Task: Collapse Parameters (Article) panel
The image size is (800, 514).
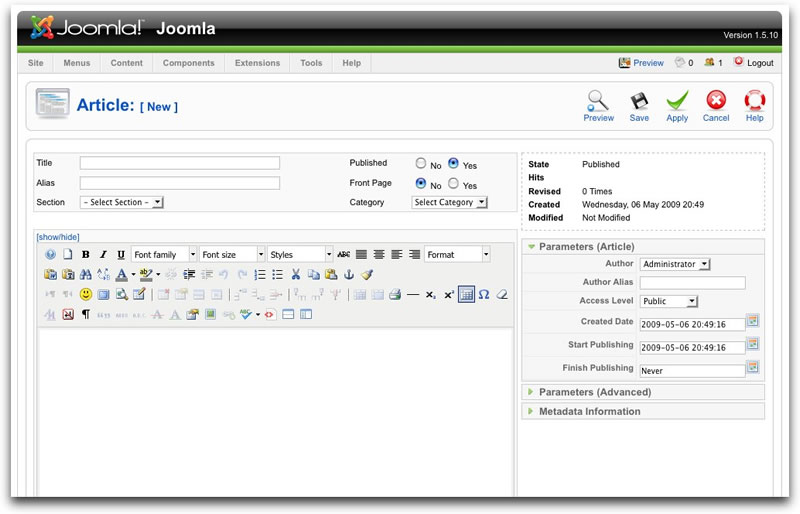Action: click(643, 247)
